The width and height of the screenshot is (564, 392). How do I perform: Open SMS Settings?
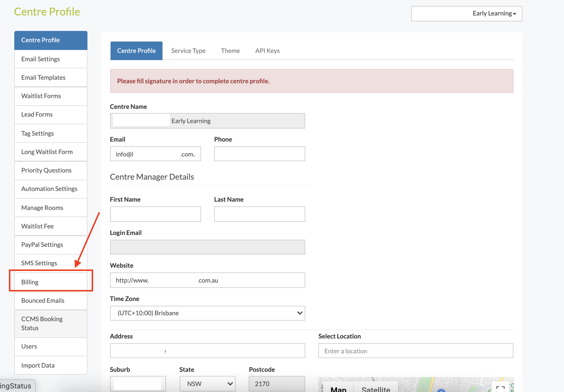pyautogui.click(x=51, y=263)
